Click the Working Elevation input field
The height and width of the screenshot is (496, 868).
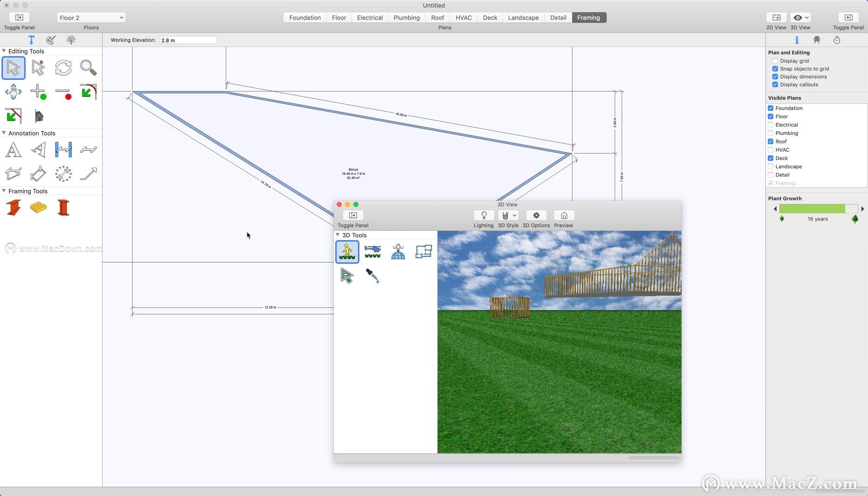(188, 40)
